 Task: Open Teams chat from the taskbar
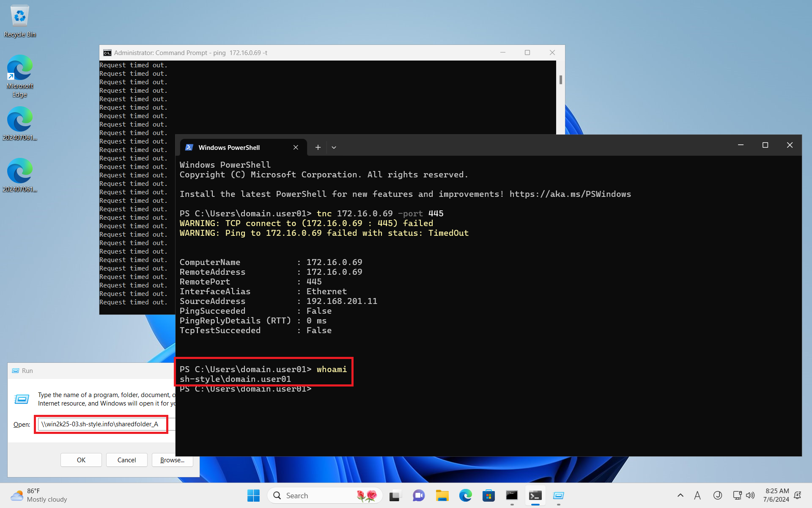pyautogui.click(x=418, y=495)
